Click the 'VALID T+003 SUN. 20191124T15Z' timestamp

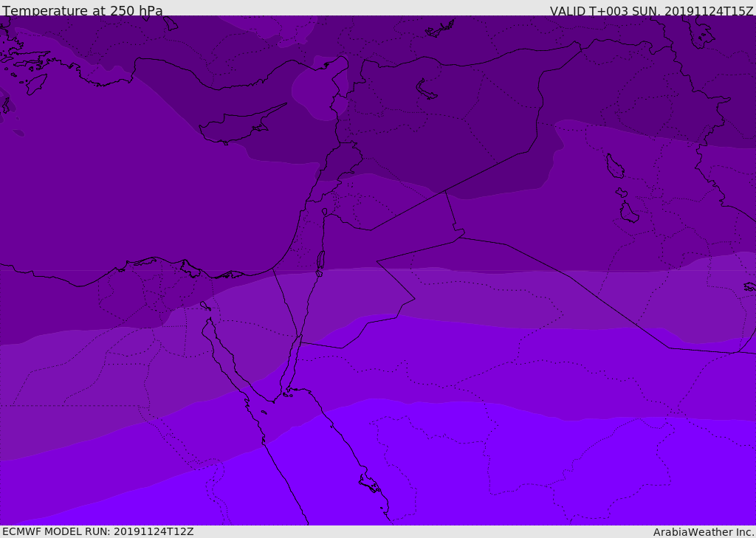tap(651, 11)
